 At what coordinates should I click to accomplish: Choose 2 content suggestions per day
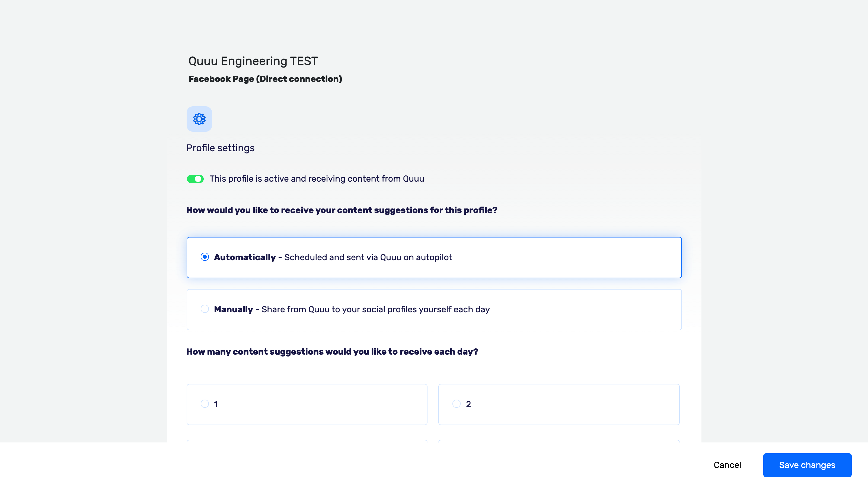tap(456, 403)
